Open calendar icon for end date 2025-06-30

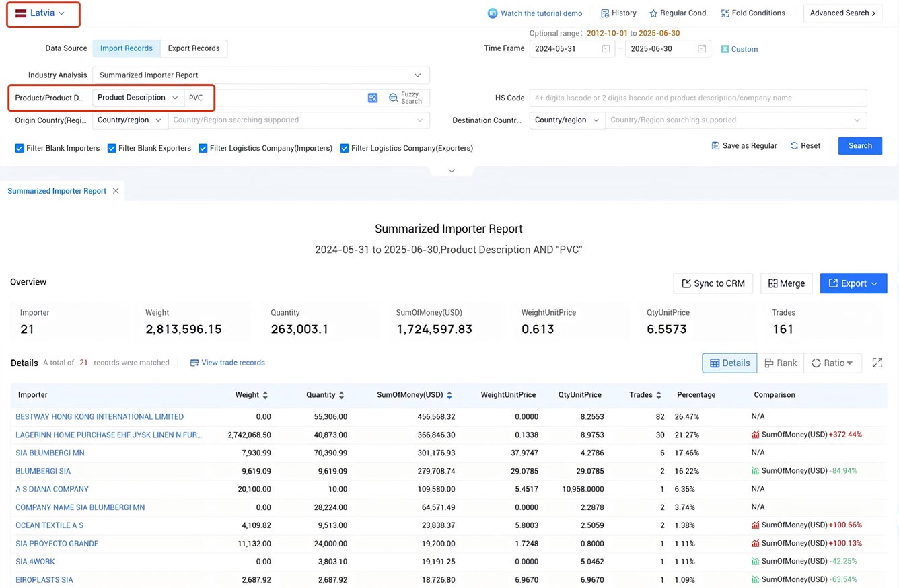[x=702, y=48]
